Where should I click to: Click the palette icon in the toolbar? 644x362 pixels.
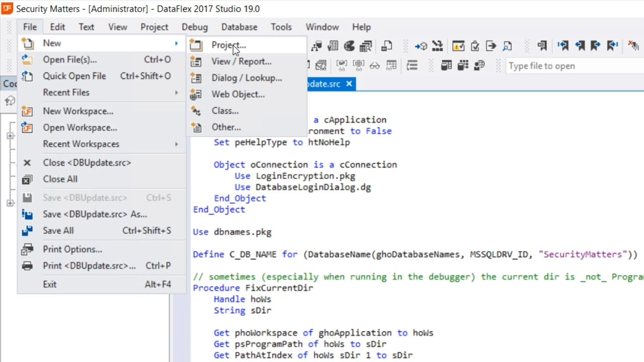coord(349,46)
